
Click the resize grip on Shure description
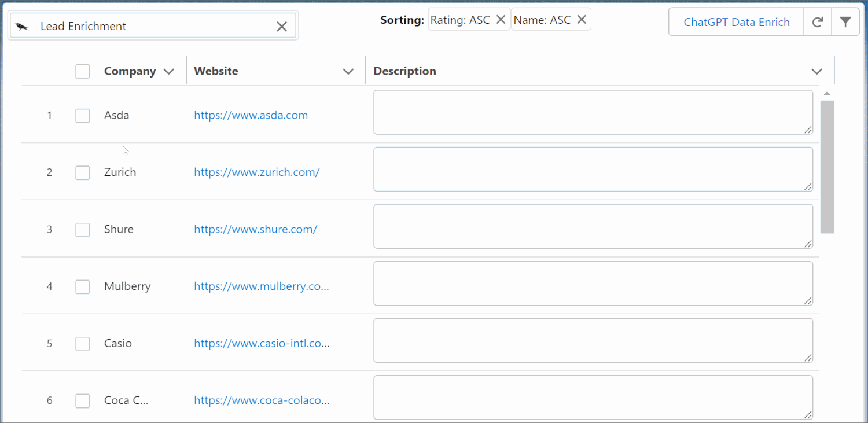click(808, 244)
